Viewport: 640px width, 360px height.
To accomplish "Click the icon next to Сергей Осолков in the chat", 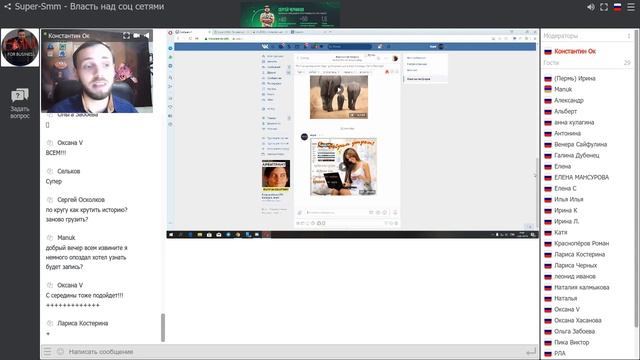I will click(50, 200).
